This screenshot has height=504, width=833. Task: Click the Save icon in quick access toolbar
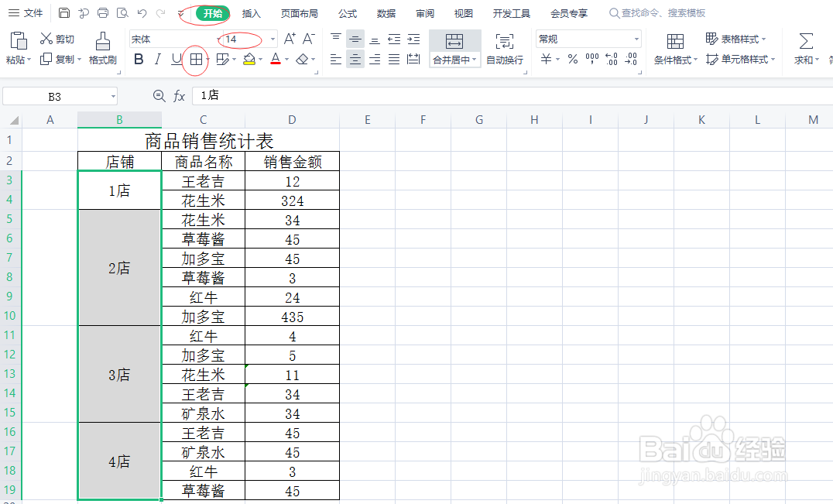click(63, 12)
